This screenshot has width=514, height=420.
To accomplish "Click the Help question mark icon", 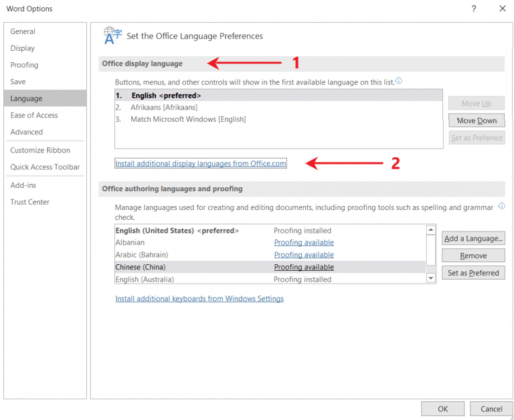I will click(x=474, y=9).
